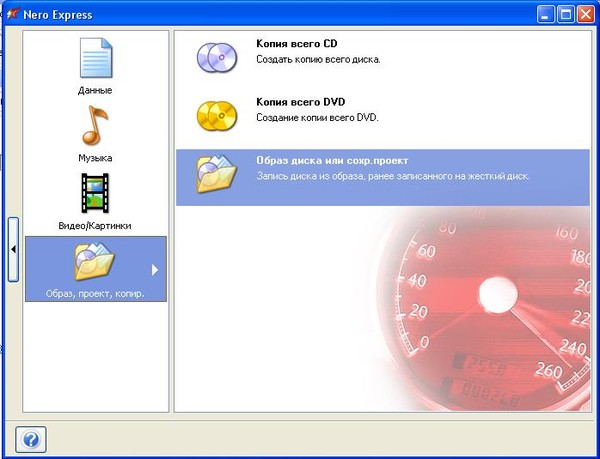Screen dimensions: 600x459
Task: Click the Образ, проект, копир. label
Action: click(95, 294)
